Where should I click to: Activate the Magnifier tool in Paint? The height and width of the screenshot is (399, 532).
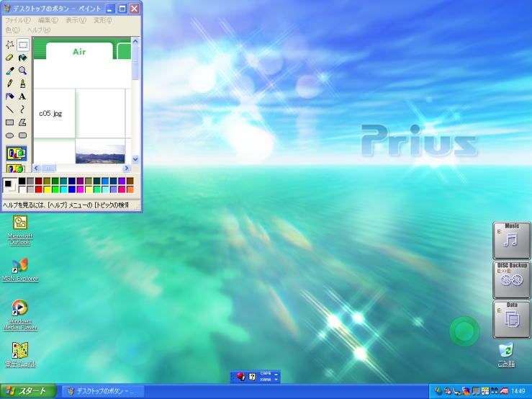[23, 71]
